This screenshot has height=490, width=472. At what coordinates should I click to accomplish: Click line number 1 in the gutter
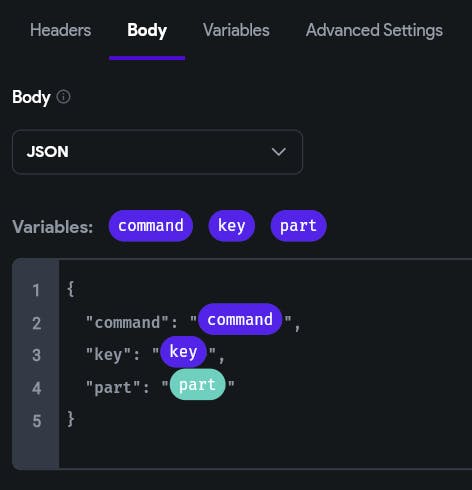[36, 290]
